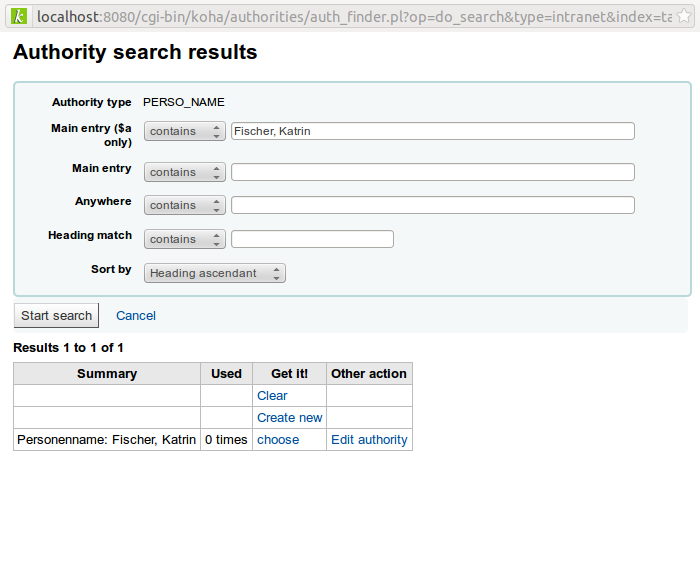Click into the Anywhere search field
Viewport: 700px width, 582px height.
[432, 205]
